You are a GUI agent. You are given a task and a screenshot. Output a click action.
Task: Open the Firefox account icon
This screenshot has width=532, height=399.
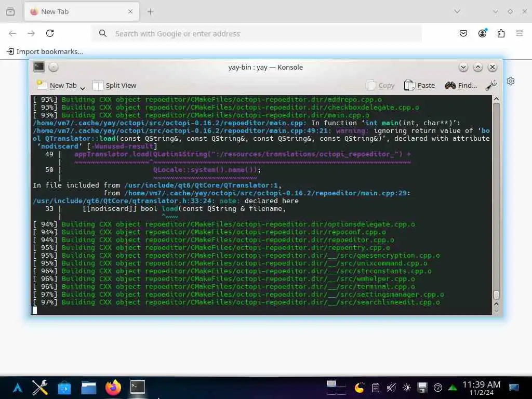click(482, 33)
